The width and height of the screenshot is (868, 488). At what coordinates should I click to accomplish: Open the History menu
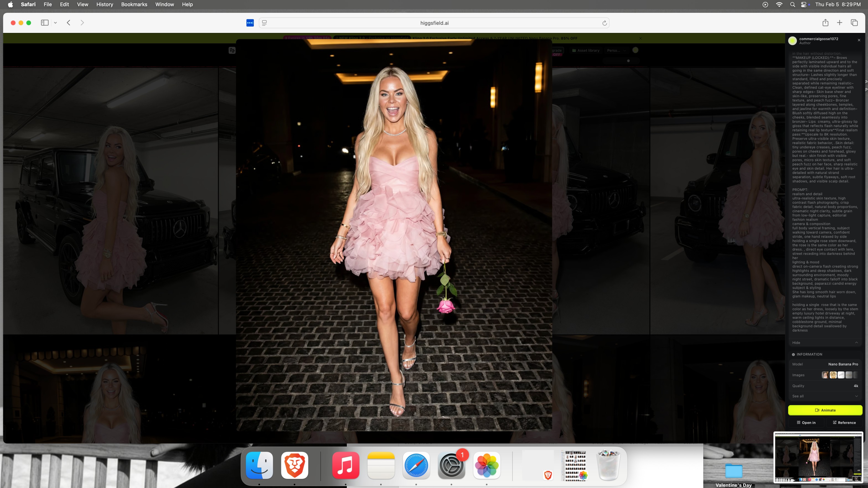[104, 4]
